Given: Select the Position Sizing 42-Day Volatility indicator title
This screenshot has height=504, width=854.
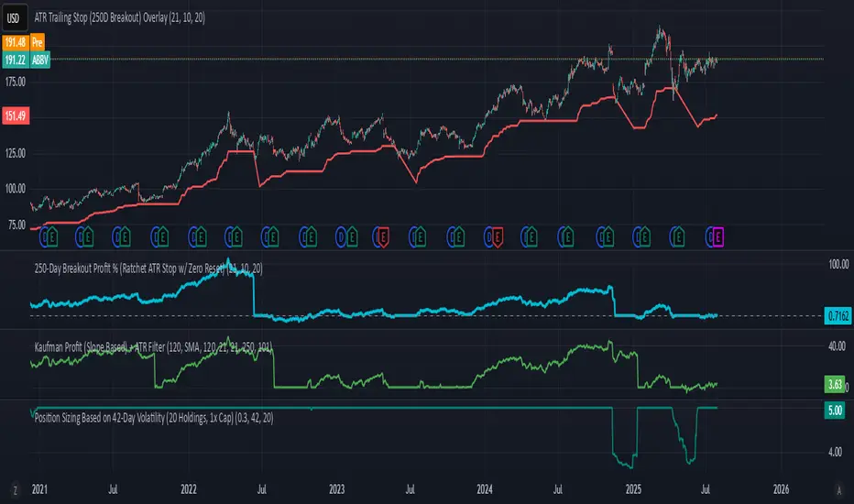Looking at the screenshot, I should 154,418.
